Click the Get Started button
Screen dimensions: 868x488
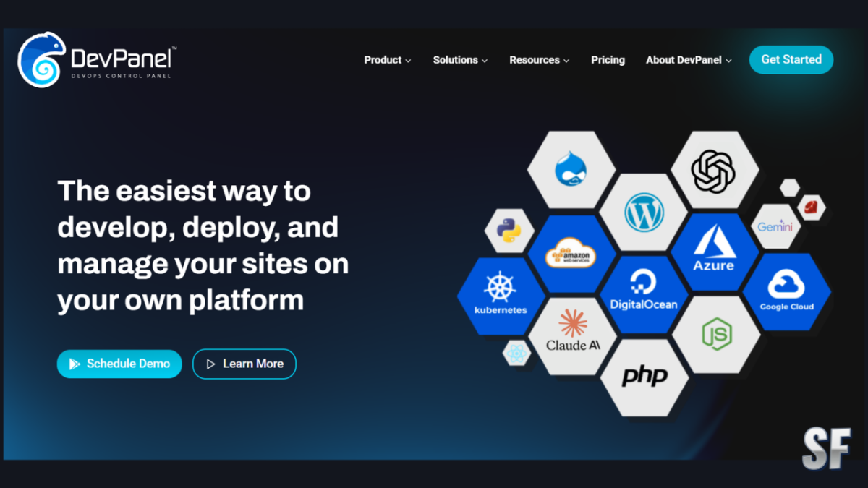(x=791, y=60)
